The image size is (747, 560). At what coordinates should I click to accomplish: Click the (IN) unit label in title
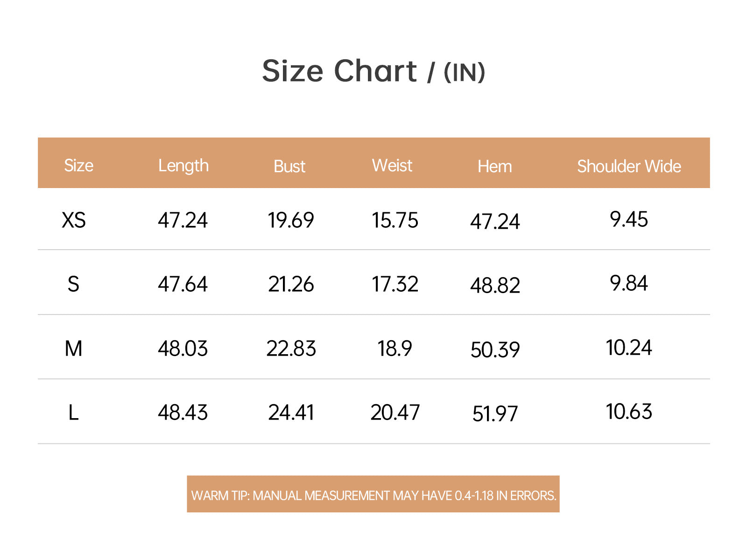coord(465,72)
